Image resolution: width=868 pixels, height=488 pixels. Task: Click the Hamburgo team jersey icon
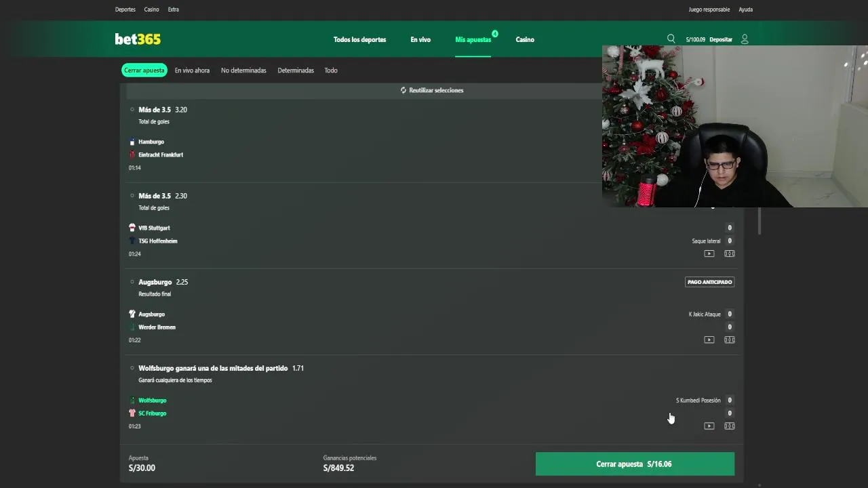pyautogui.click(x=132, y=142)
